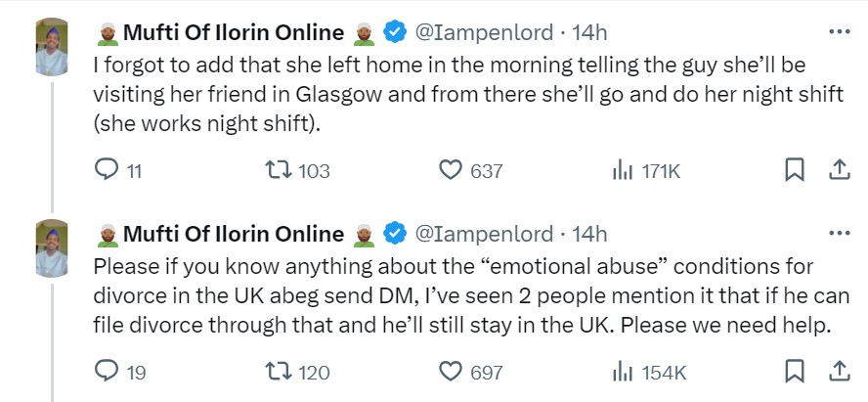The image size is (868, 402).
Task: Open Mufti Of Ilorin Online name on first tweet
Action: [233, 32]
